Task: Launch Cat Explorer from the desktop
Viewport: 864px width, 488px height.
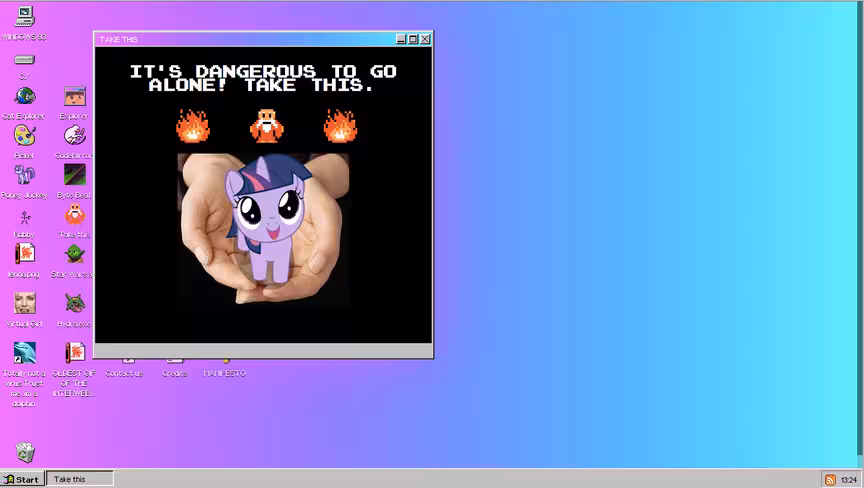Action: click(24, 96)
